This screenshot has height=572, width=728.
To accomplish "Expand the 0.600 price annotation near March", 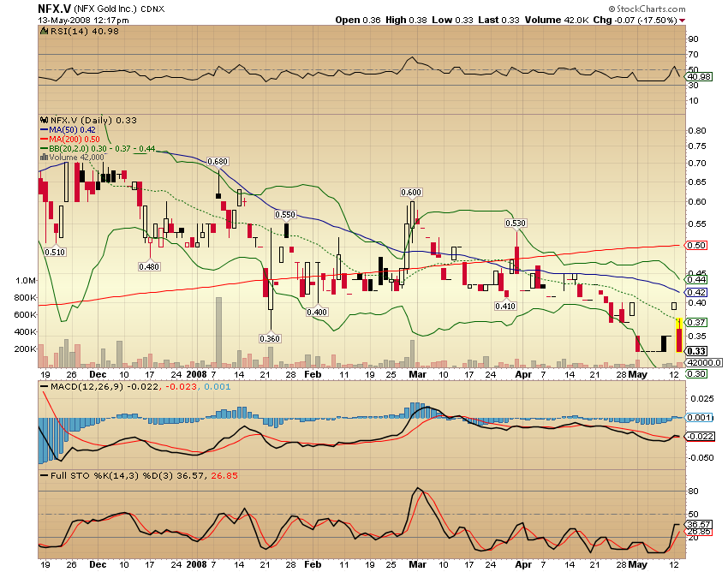I will coord(410,192).
